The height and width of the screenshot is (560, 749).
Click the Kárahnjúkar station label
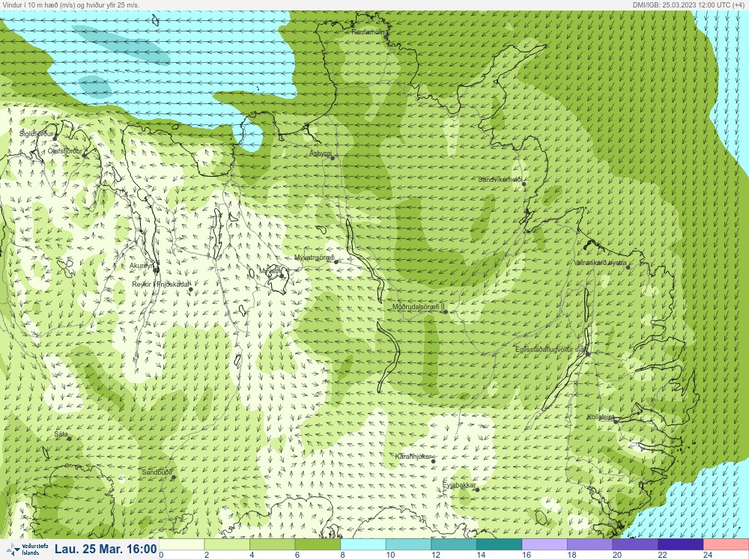[x=413, y=457]
